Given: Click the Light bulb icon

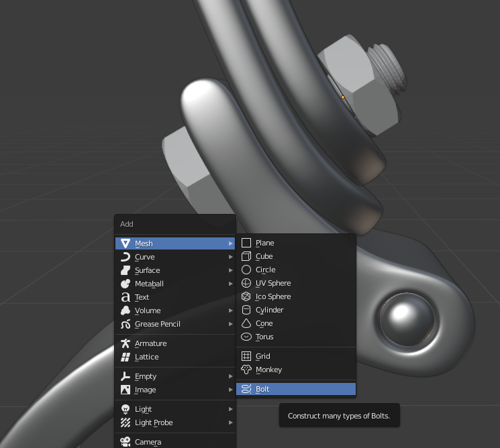Looking at the screenshot, I should click(126, 409).
